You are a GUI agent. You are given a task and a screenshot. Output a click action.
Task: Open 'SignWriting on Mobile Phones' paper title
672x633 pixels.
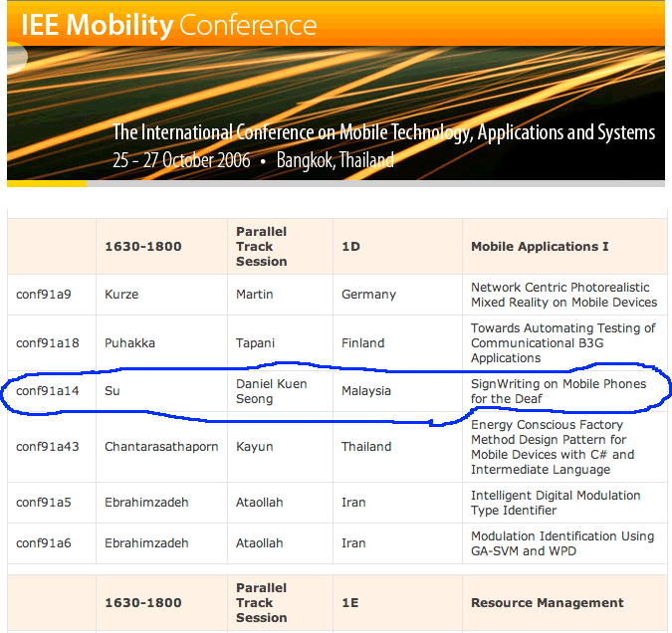(x=559, y=391)
